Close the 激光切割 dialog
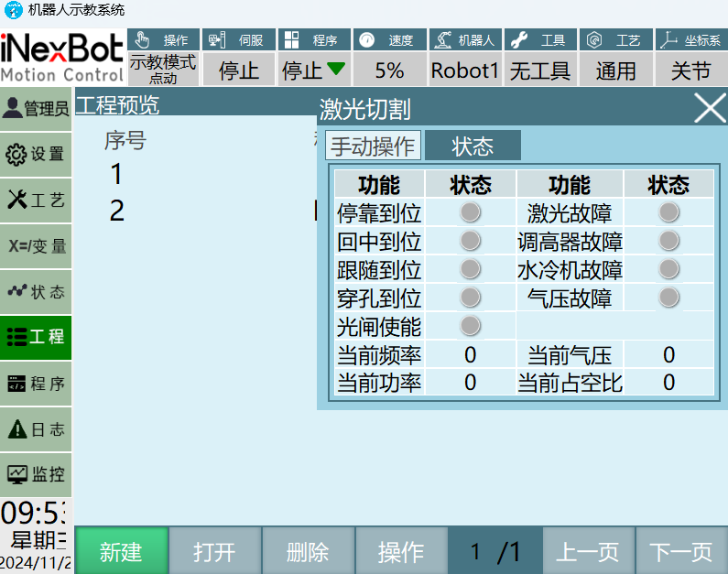 (710, 108)
